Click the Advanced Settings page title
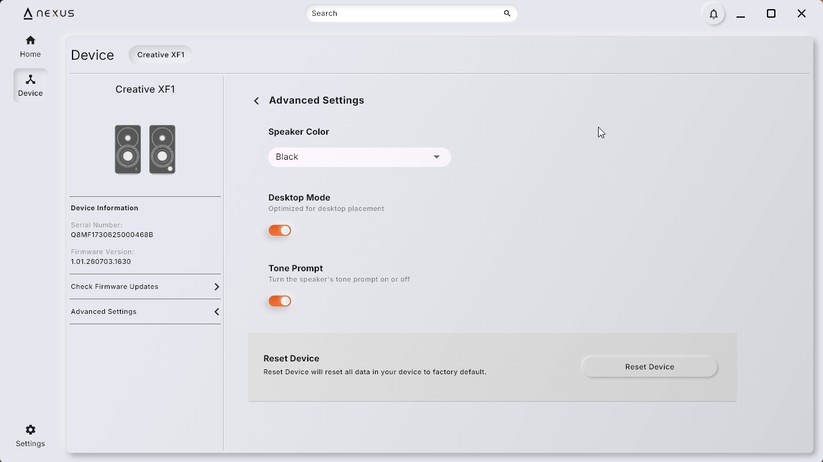Image resolution: width=823 pixels, height=462 pixels. [316, 100]
